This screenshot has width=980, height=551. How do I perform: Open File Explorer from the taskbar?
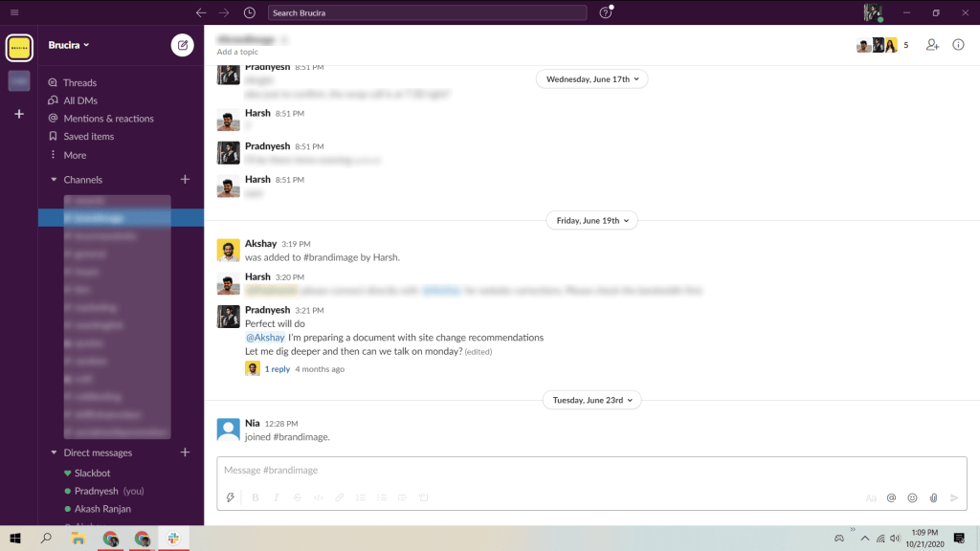tap(78, 539)
